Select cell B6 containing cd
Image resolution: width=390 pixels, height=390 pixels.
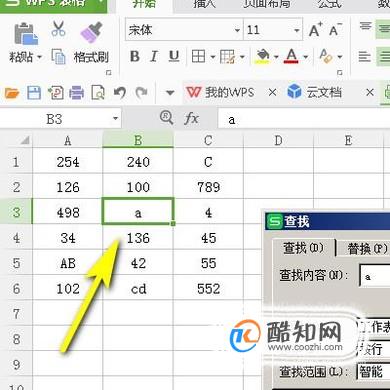(138, 288)
